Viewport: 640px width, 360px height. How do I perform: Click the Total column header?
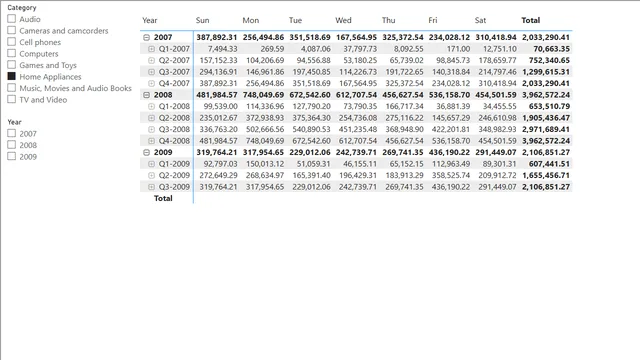coord(531,20)
